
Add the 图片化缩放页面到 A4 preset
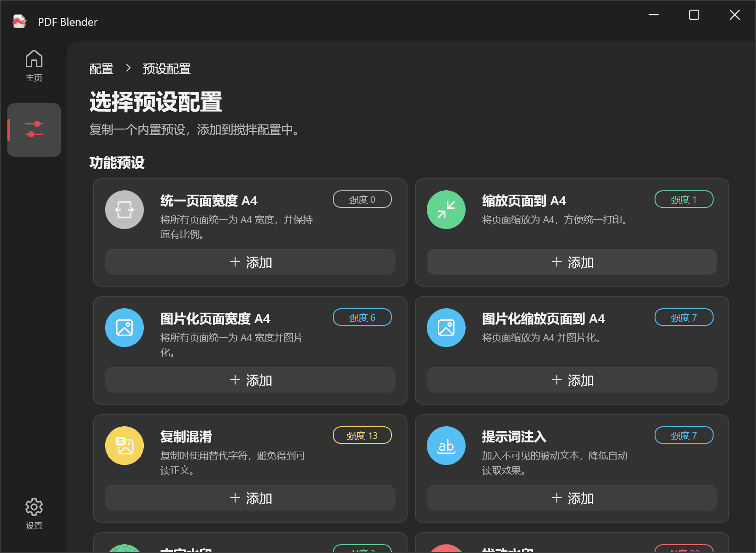click(x=572, y=380)
